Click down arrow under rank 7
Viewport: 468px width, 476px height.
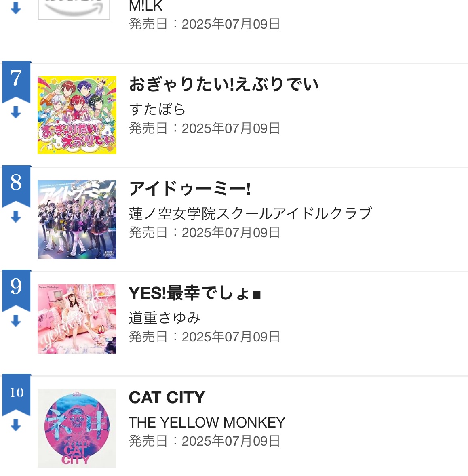coord(16,112)
